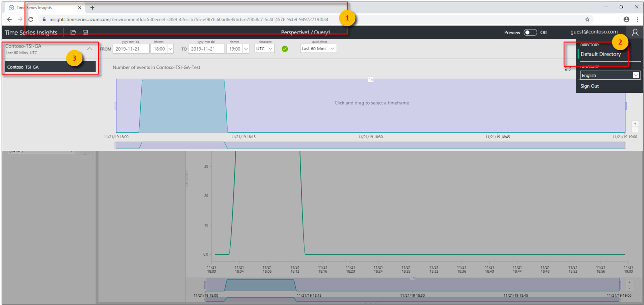Click the green validation checkmark icon
Viewport: 644px width, 305px height.
click(x=285, y=49)
